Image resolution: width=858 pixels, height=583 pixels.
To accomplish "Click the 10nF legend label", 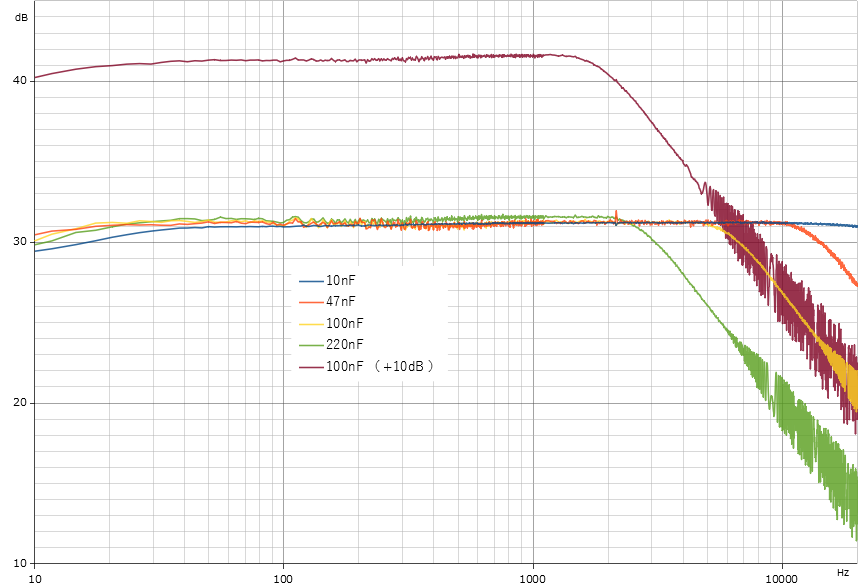I will [340, 280].
